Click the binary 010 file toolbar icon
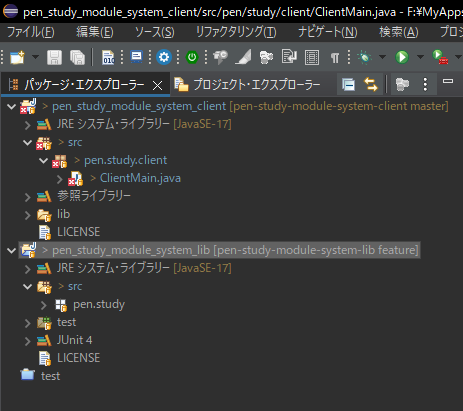The width and height of the screenshot is (463, 411). point(108,57)
